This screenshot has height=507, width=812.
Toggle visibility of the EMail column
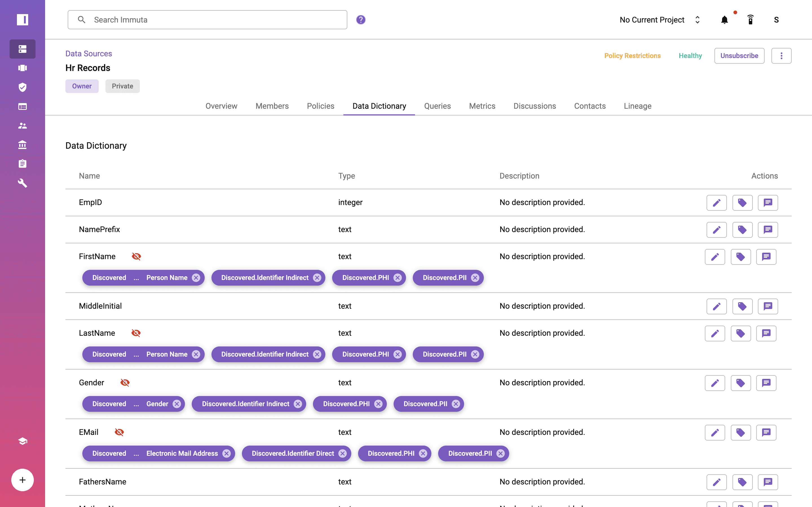pyautogui.click(x=120, y=432)
